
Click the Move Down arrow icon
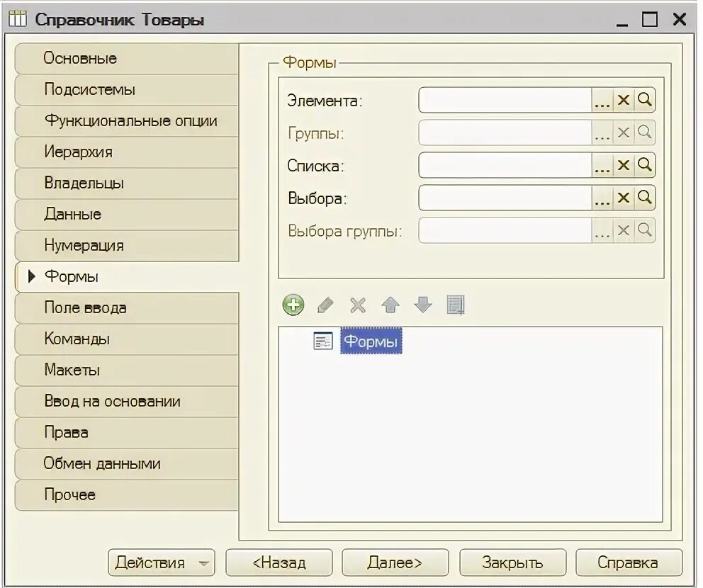coord(423,305)
